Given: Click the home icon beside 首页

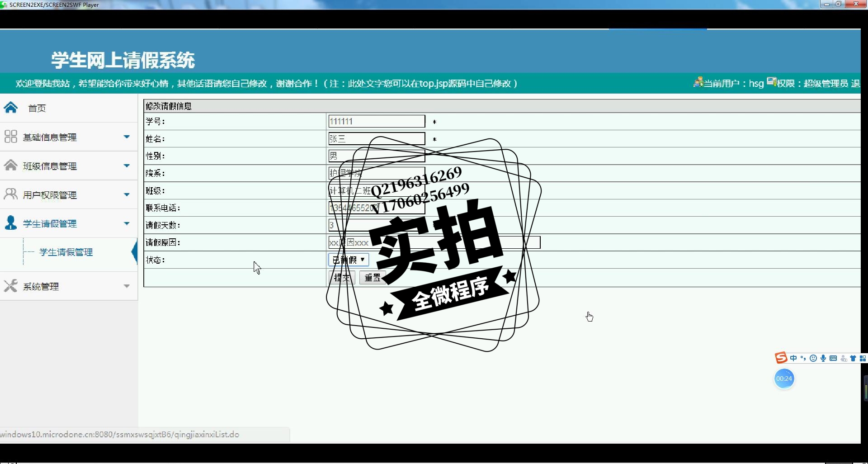Looking at the screenshot, I should pyautogui.click(x=11, y=108).
